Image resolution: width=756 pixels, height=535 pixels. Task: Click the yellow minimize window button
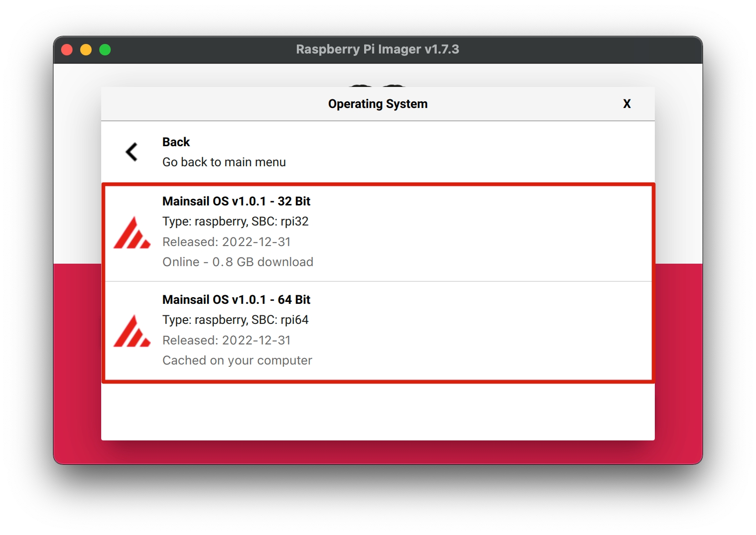pyautogui.click(x=86, y=50)
